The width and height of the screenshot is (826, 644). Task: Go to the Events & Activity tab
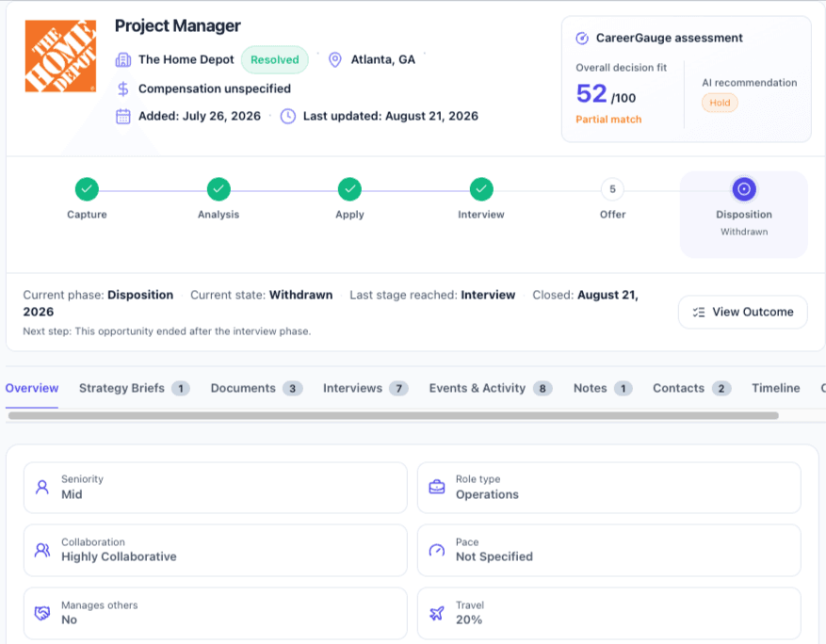pyautogui.click(x=491, y=389)
